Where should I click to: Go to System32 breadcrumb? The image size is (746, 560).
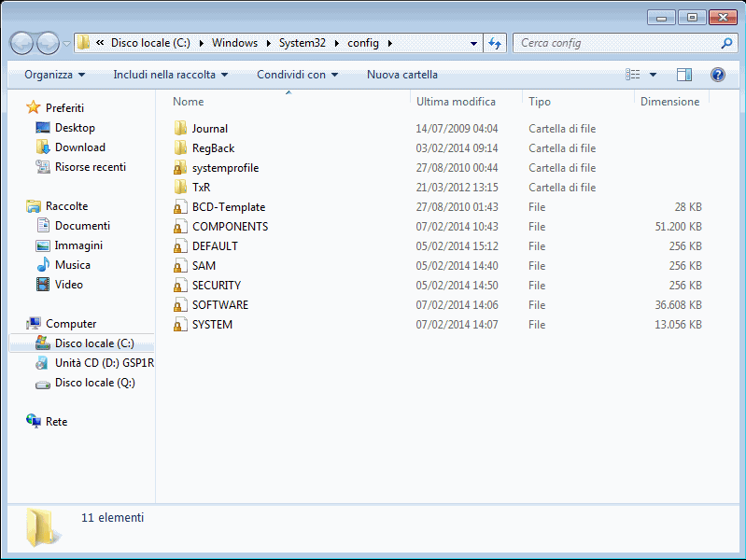pyautogui.click(x=303, y=43)
